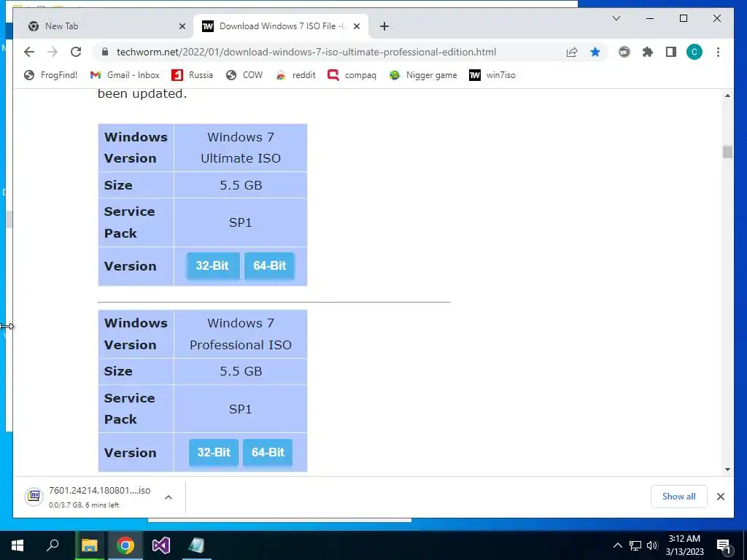Open the Russia bookmark

tap(192, 75)
